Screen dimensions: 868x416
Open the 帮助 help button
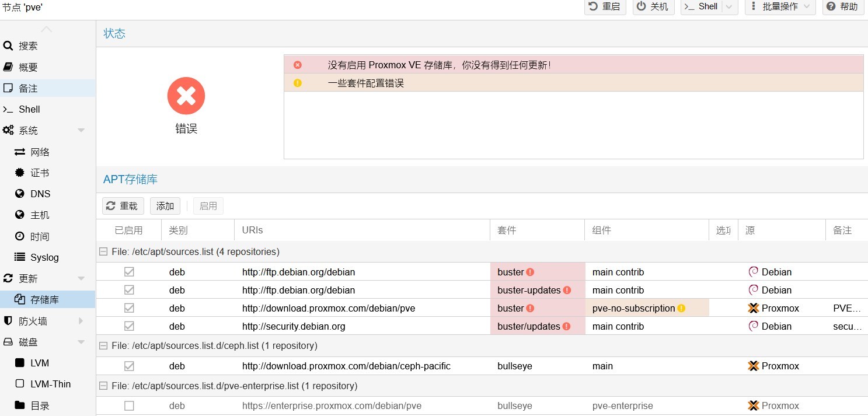point(843,6)
